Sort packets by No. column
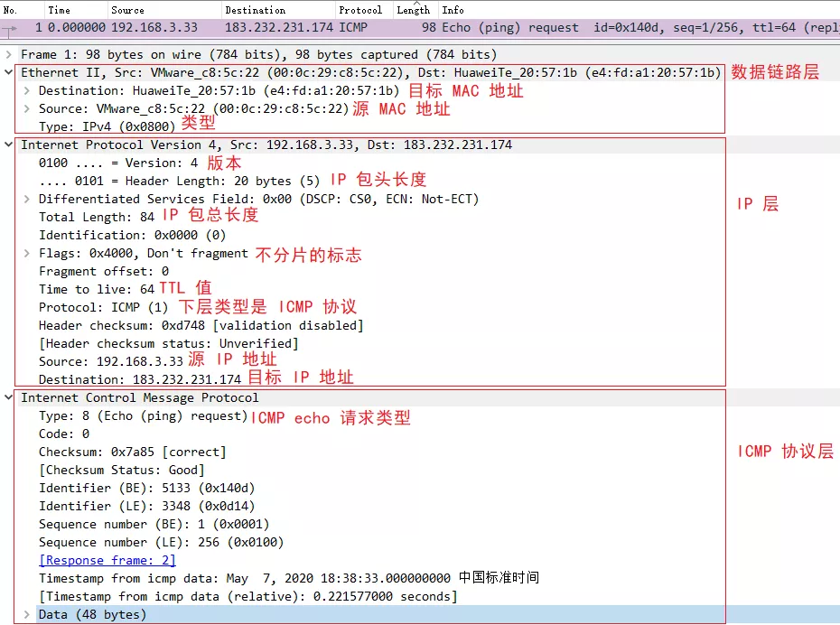The height and width of the screenshot is (625, 840). coord(22,10)
